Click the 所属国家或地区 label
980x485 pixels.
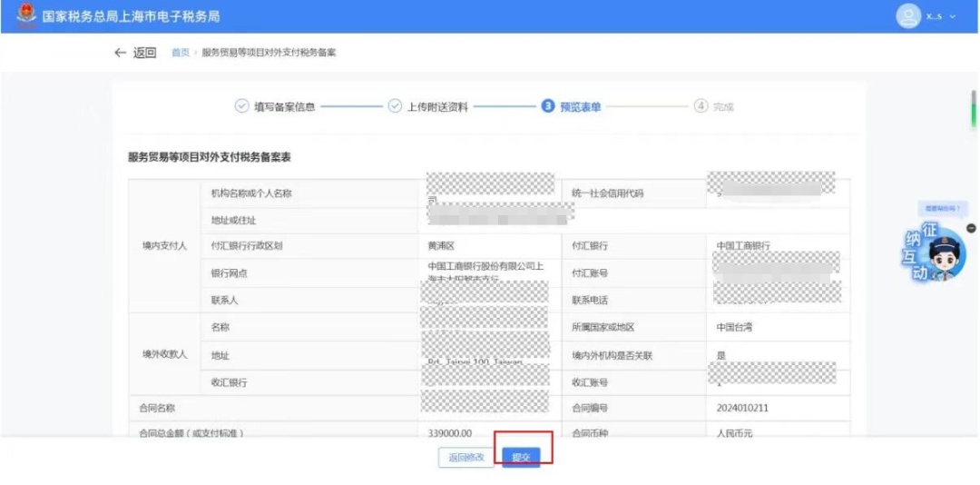pos(603,327)
